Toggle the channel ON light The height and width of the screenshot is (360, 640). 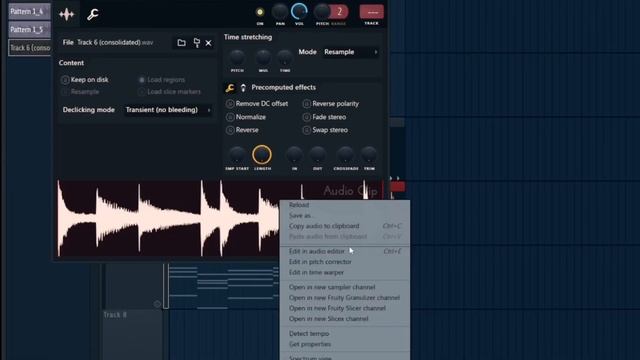point(260,12)
